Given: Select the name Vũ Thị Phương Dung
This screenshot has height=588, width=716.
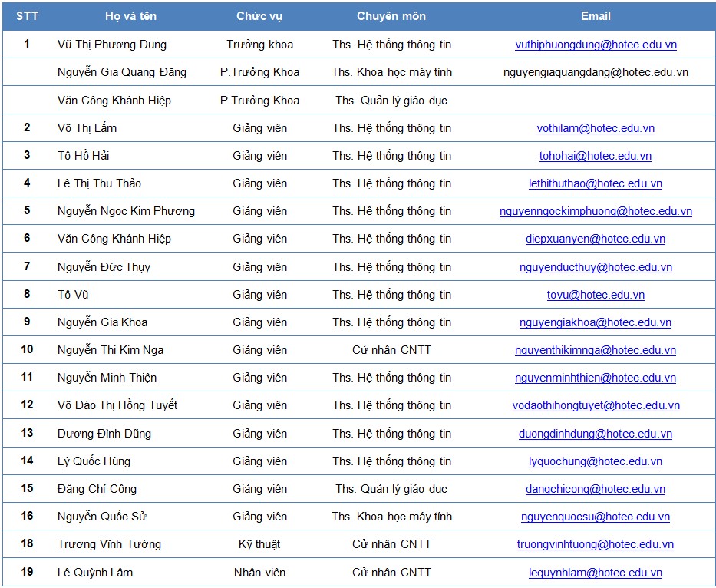Looking at the screenshot, I should click(x=112, y=45).
